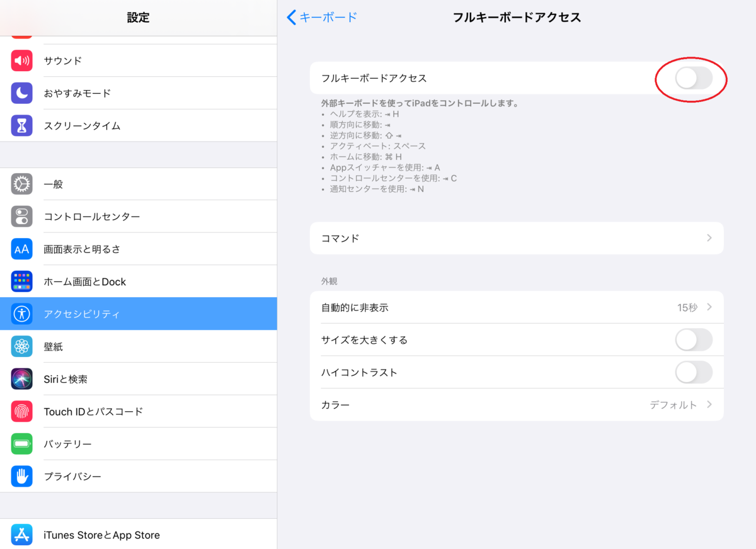Tap the Display & Brightness AA icon
The height and width of the screenshot is (549, 756).
coord(21,249)
